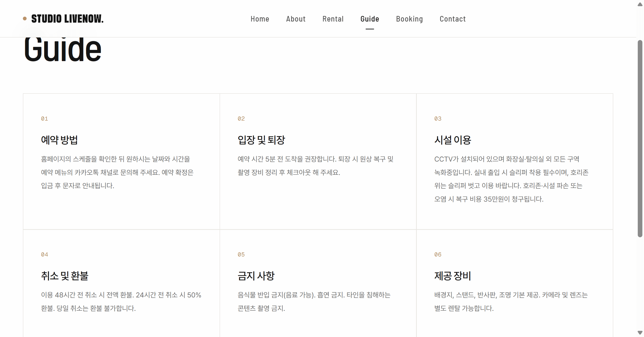644x337 pixels.
Task: Click the scrollbar up arrow
Action: click(x=640, y=4)
